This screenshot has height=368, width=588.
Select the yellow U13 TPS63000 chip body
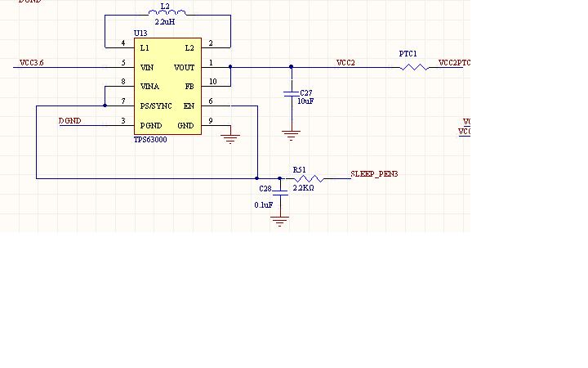[x=167, y=87]
